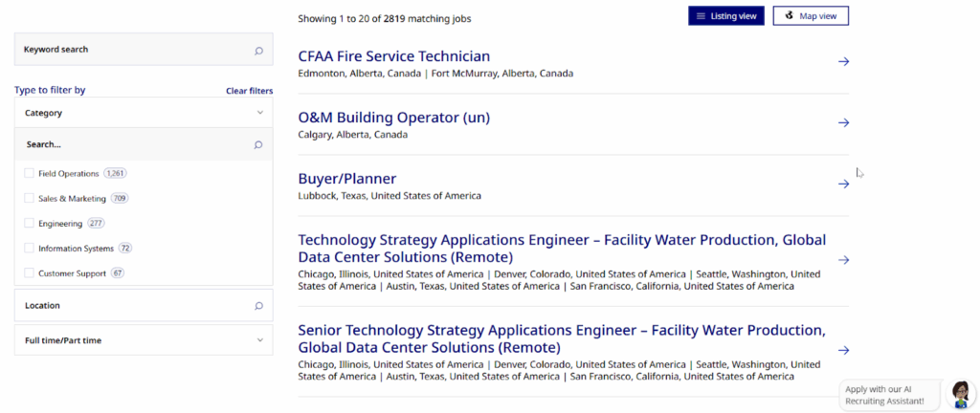
Task: Open the Buyer/Planner job title link
Action: [x=346, y=179]
